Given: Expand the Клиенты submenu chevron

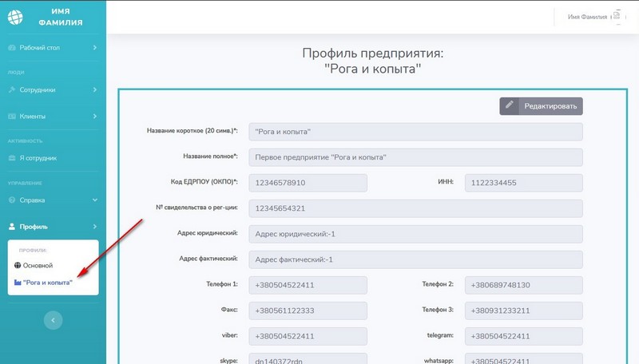Looking at the screenshot, I should pyautogui.click(x=94, y=117).
